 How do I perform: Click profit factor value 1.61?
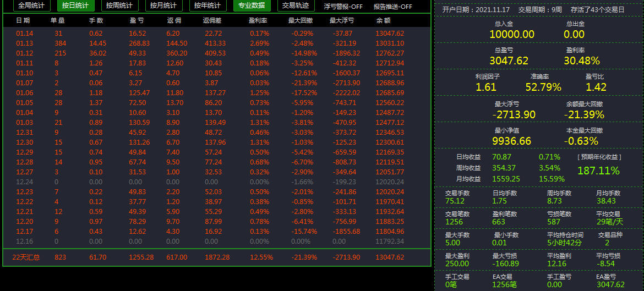(x=486, y=87)
